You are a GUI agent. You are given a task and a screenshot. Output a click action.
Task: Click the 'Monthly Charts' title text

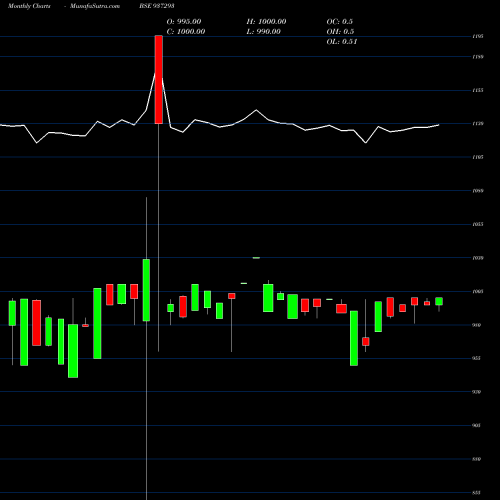tap(29, 6)
